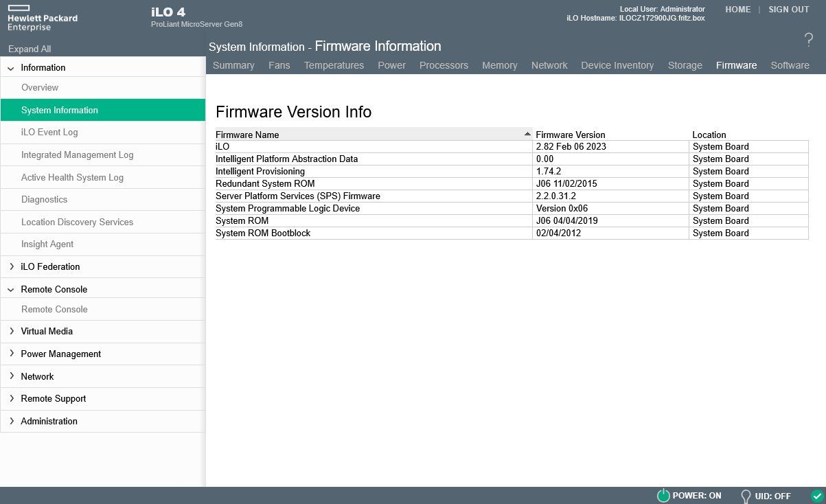826x504 pixels.
Task: Open the help question mark icon
Action: (x=808, y=40)
